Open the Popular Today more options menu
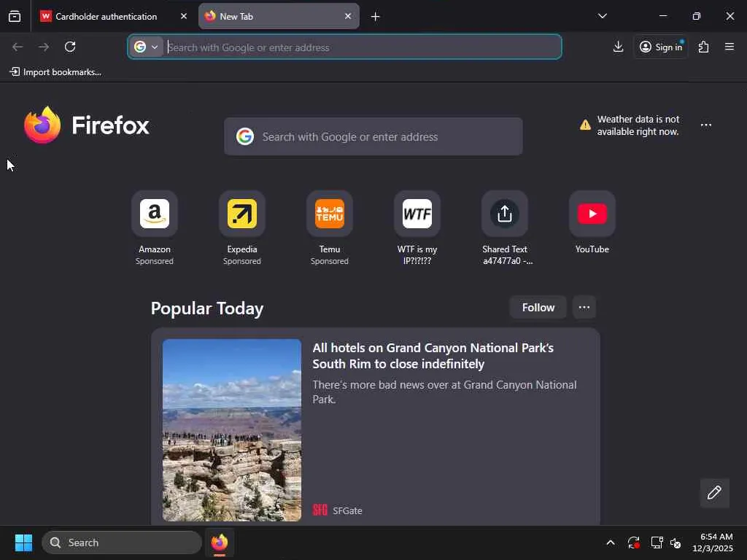This screenshot has width=747, height=560. tap(584, 308)
